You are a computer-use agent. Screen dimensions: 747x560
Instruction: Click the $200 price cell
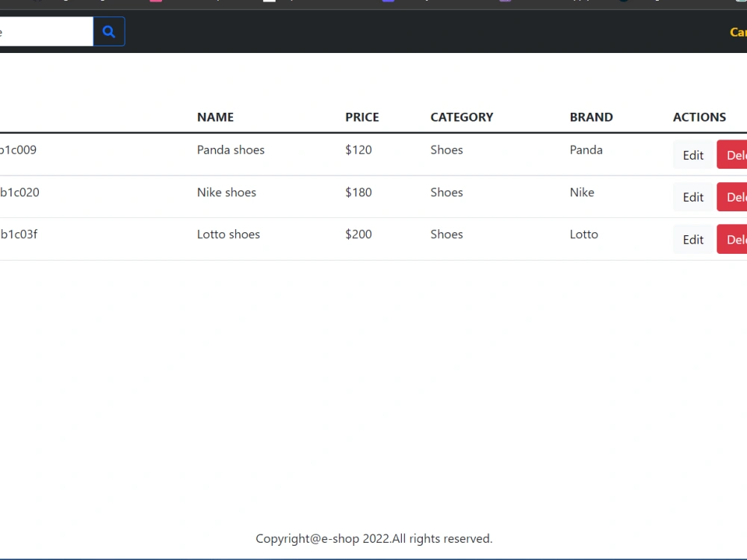click(359, 234)
